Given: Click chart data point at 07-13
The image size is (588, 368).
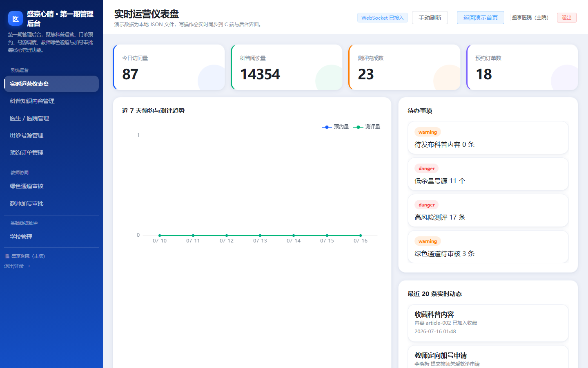Looking at the screenshot, I should 260,236.
